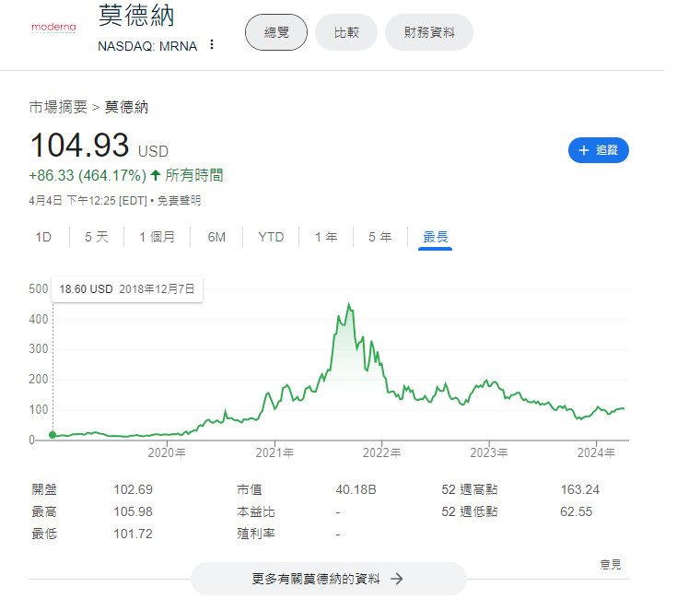Click the 2021年 axis label
Viewport: 700px width, 599px height.
point(274,452)
